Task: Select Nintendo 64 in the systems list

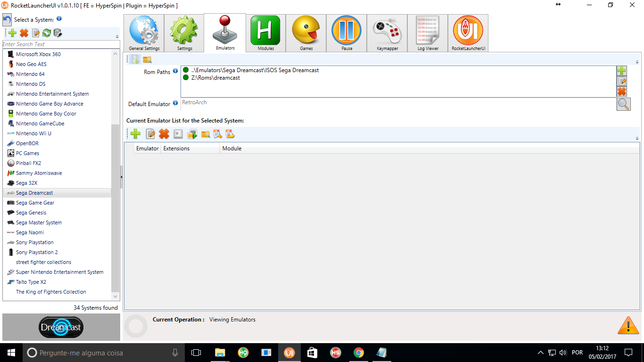Action: [x=30, y=74]
